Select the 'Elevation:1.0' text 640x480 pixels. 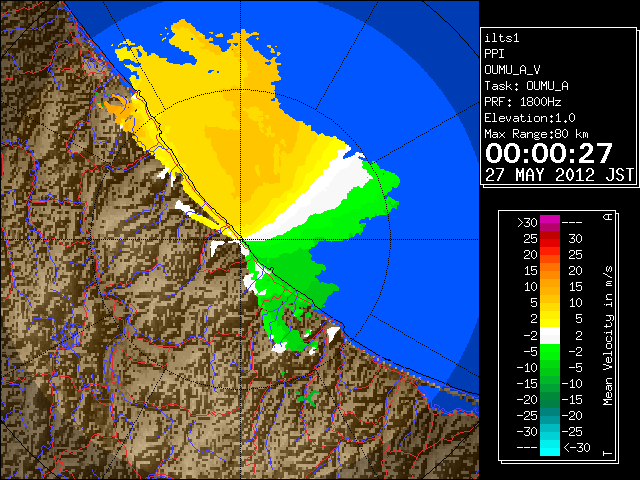(530, 118)
